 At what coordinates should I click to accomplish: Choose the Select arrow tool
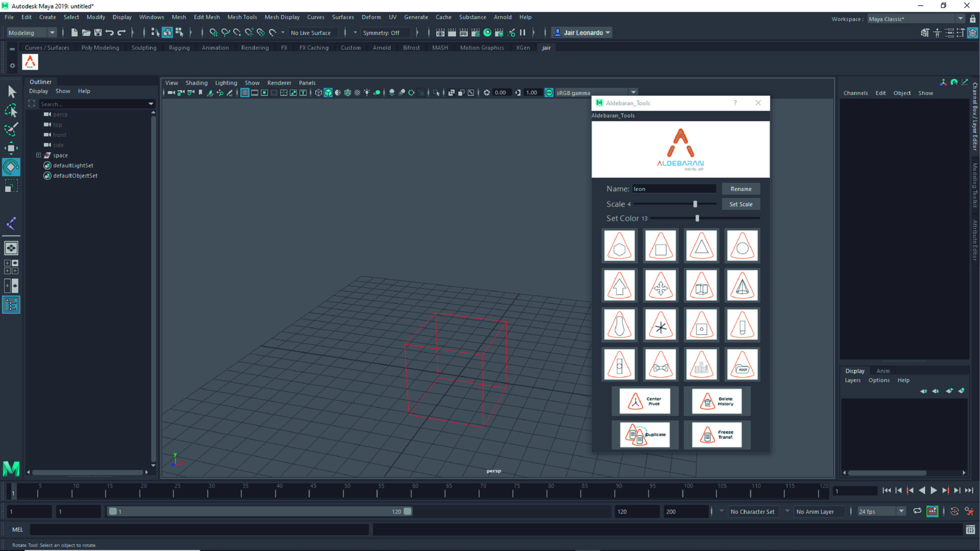(12, 92)
